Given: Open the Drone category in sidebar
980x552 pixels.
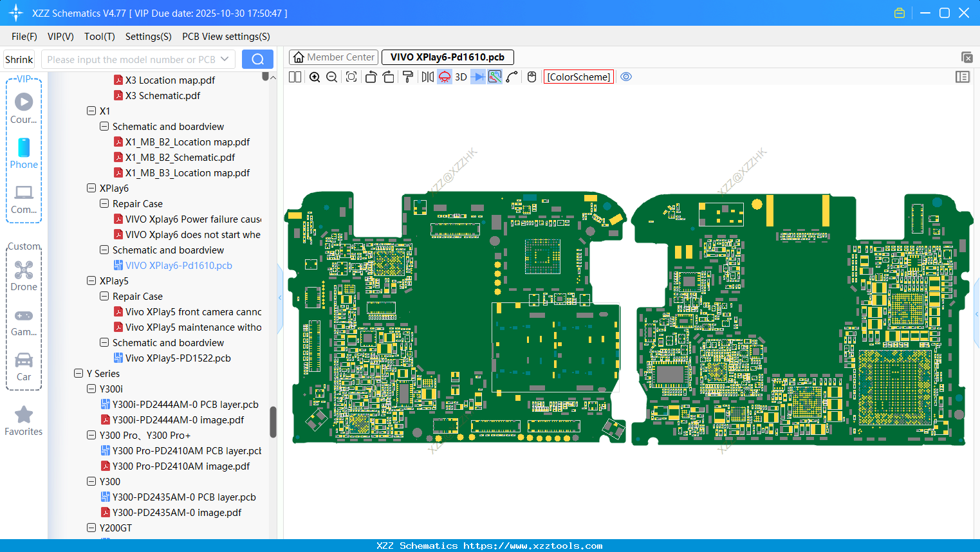Looking at the screenshot, I should [24, 276].
